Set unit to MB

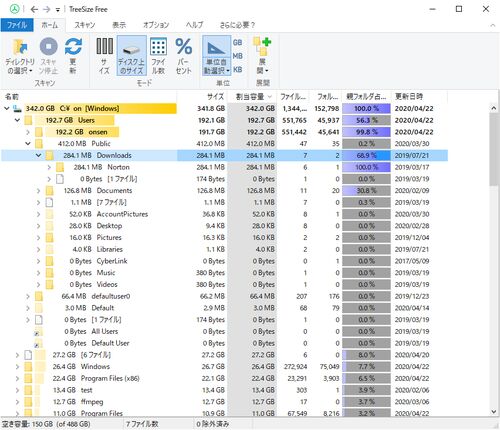coord(237,56)
